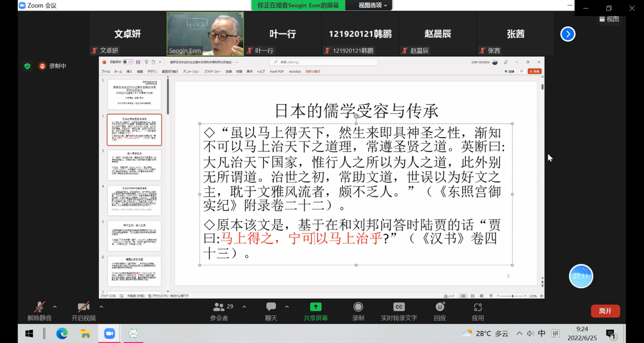Open the Apps icon

478,307
